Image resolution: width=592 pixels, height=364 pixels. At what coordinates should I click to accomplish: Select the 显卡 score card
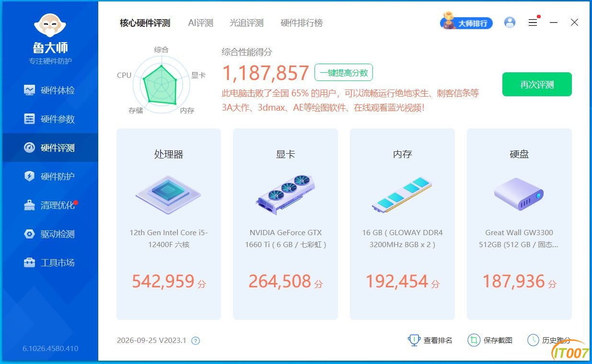(x=285, y=224)
